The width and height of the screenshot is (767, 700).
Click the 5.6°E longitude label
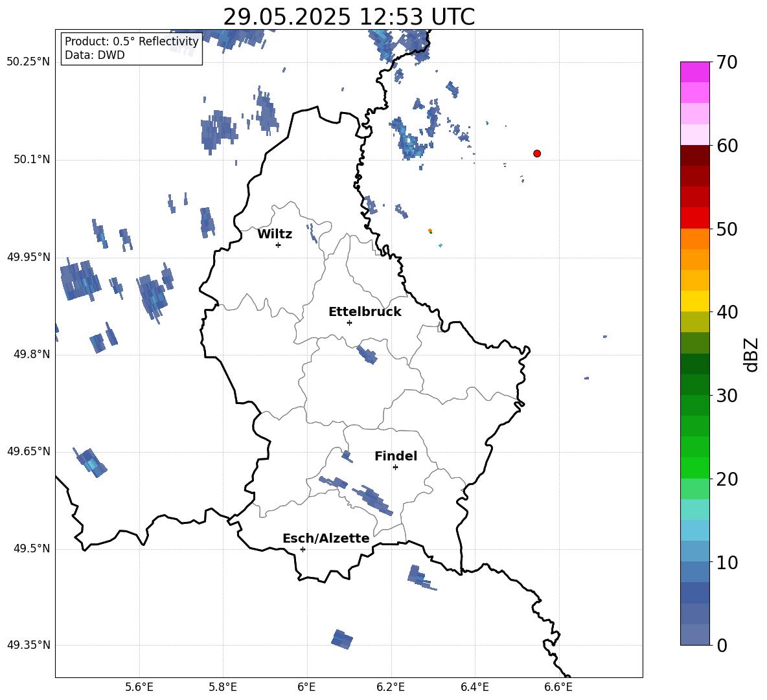[139, 687]
